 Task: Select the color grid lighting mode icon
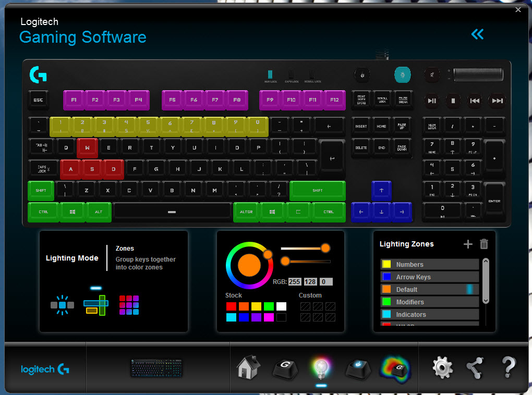(129, 305)
